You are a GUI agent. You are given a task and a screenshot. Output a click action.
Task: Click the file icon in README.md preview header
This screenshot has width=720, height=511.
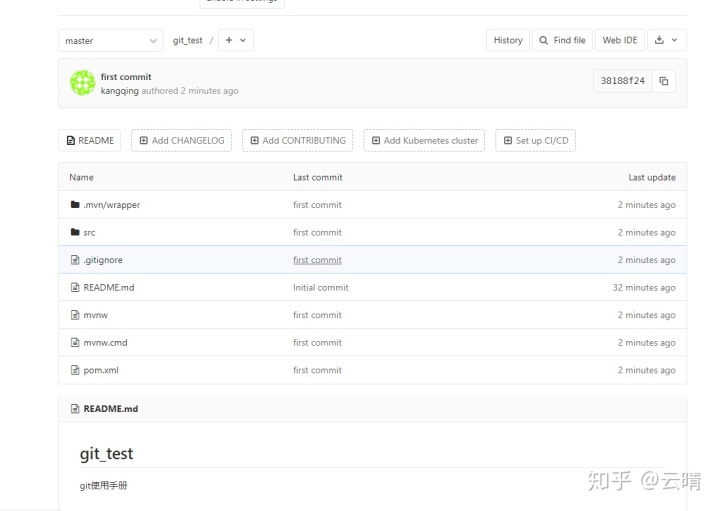coord(75,409)
